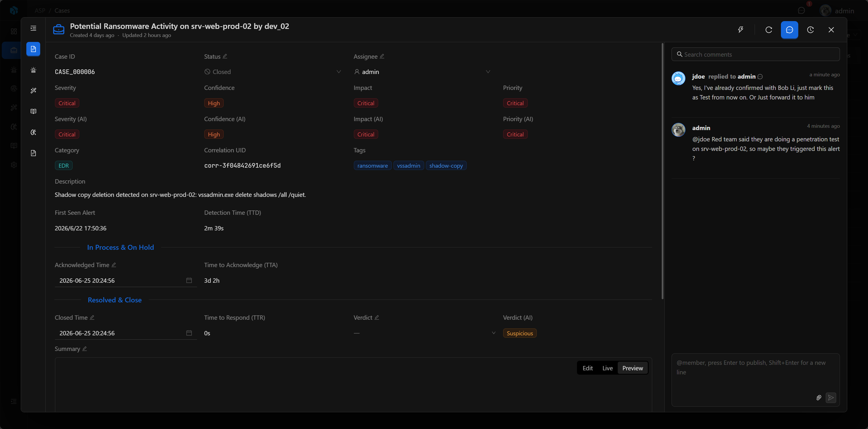Open the magic wand enrichment tab
Screen dimensions: 868x429
33,90
